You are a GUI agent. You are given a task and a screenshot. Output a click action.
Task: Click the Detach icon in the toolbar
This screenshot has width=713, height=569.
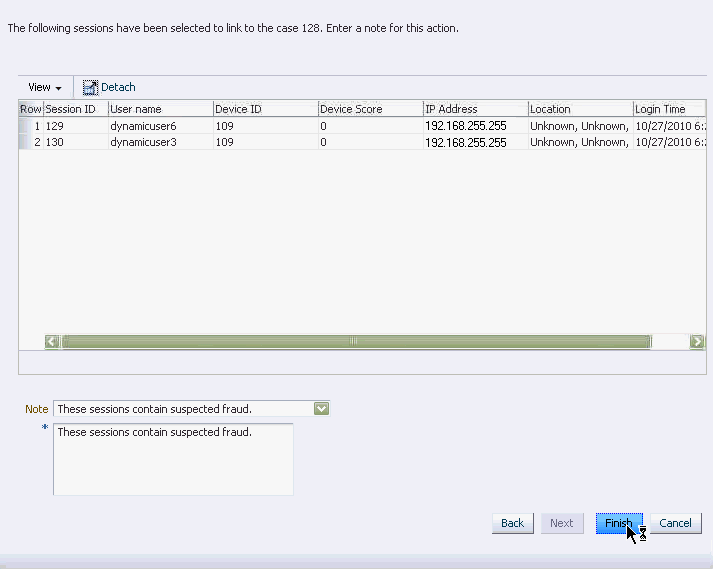click(90, 87)
